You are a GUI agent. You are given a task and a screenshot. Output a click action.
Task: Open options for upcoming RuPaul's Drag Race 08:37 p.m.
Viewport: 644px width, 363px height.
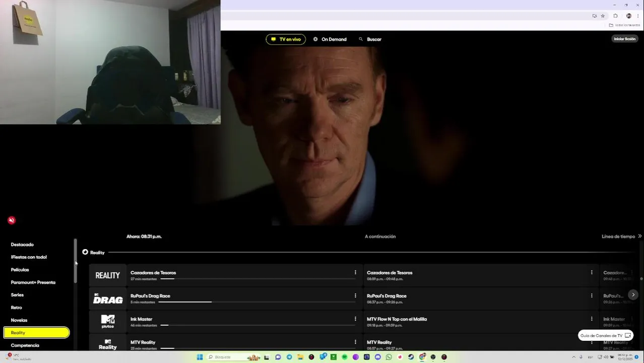[592, 295]
